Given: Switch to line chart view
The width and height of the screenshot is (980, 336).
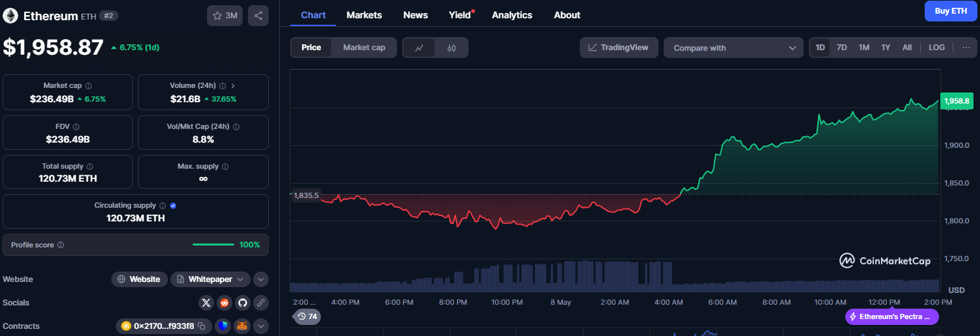Looking at the screenshot, I should click(420, 48).
